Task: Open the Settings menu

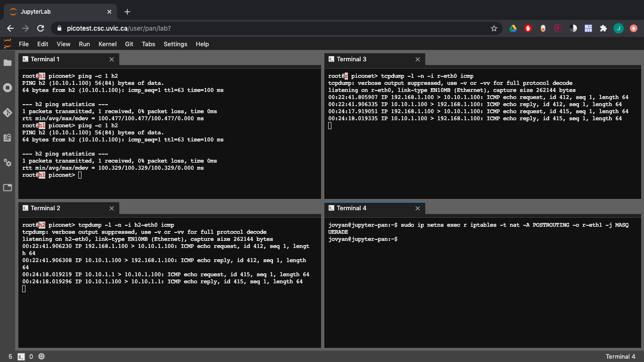Action: (175, 44)
